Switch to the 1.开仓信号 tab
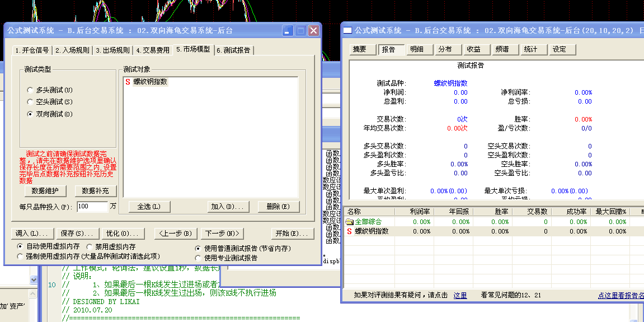This screenshot has height=322, width=644. pyautogui.click(x=32, y=50)
